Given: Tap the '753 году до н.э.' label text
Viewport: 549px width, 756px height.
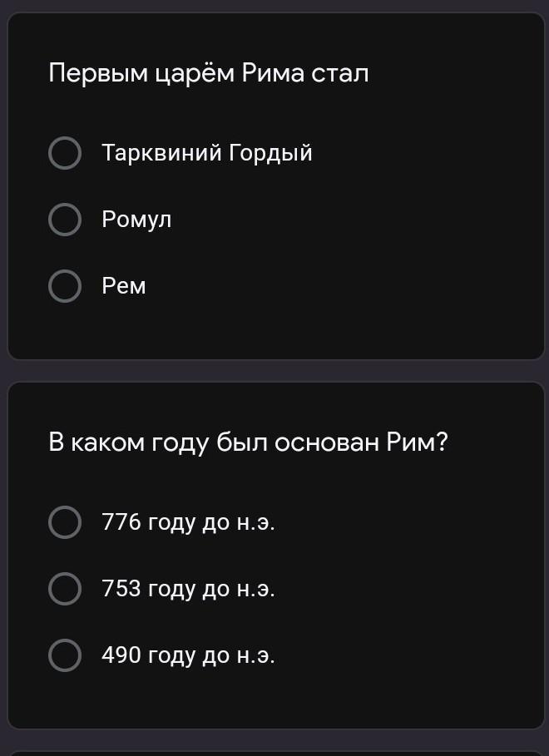Looking at the screenshot, I should tap(188, 590).
